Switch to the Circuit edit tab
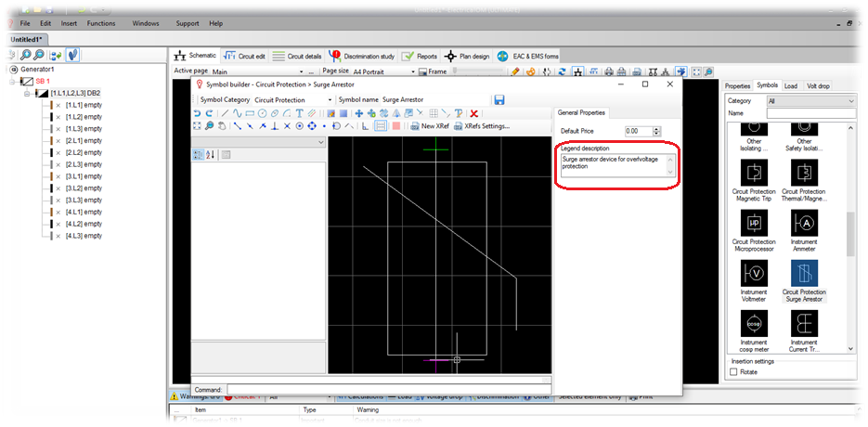868x427 pixels. click(244, 56)
